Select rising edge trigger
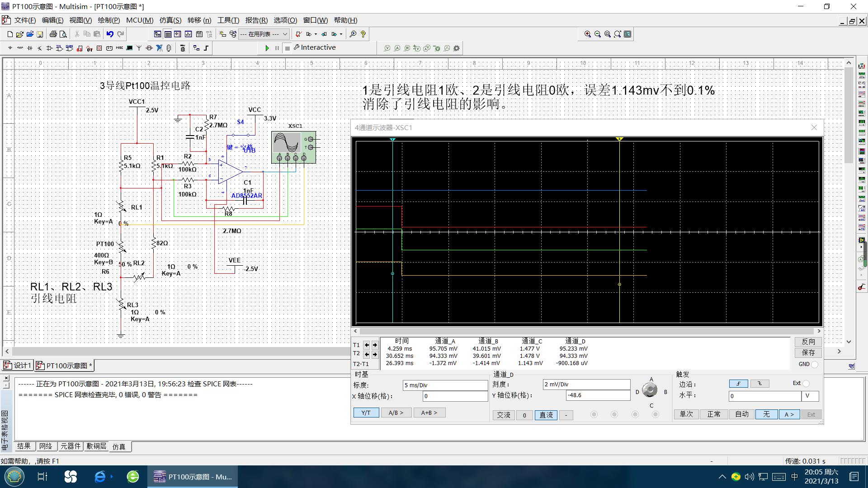 pos(738,384)
